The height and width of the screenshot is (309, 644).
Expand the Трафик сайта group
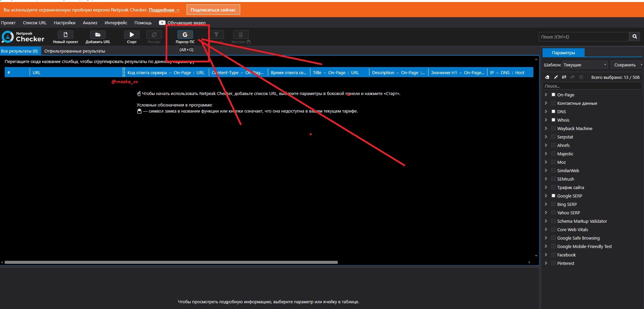click(546, 187)
